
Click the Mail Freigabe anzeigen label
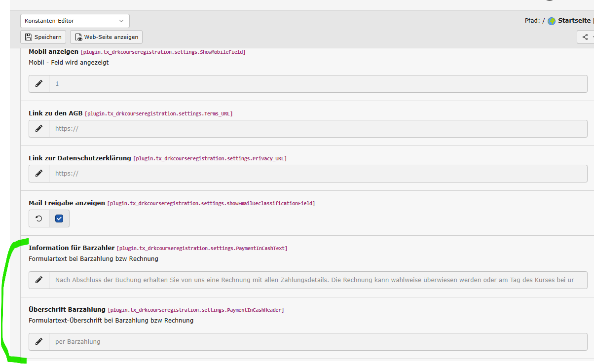click(x=67, y=203)
